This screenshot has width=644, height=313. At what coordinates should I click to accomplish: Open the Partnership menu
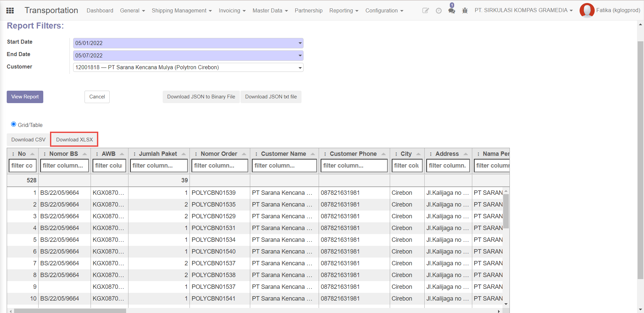click(x=309, y=10)
